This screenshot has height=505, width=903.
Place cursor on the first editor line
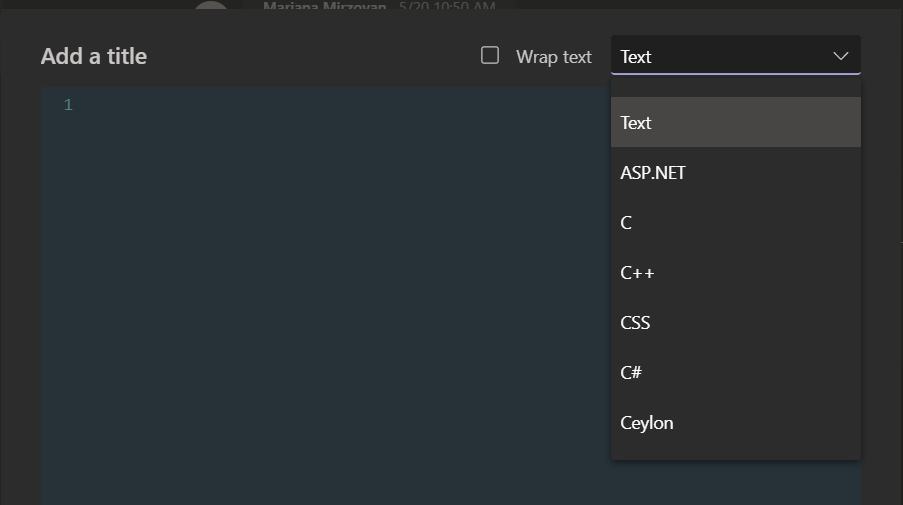(300, 105)
